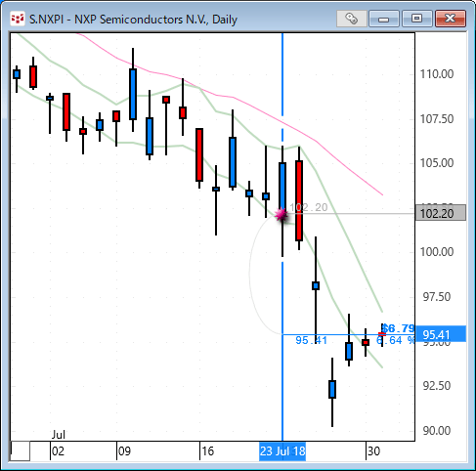Screen dimensions: 476x471
Task: Click the gray 102.20 label near the marker
Action: pos(309,207)
